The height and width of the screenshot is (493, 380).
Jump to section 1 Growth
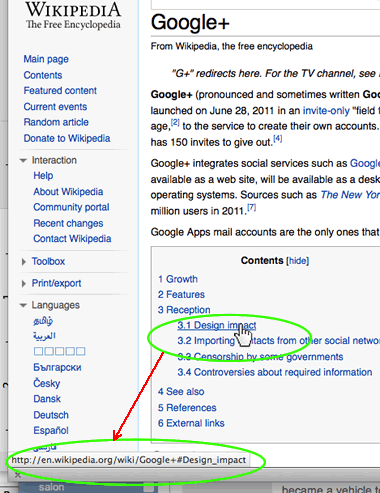(x=178, y=279)
